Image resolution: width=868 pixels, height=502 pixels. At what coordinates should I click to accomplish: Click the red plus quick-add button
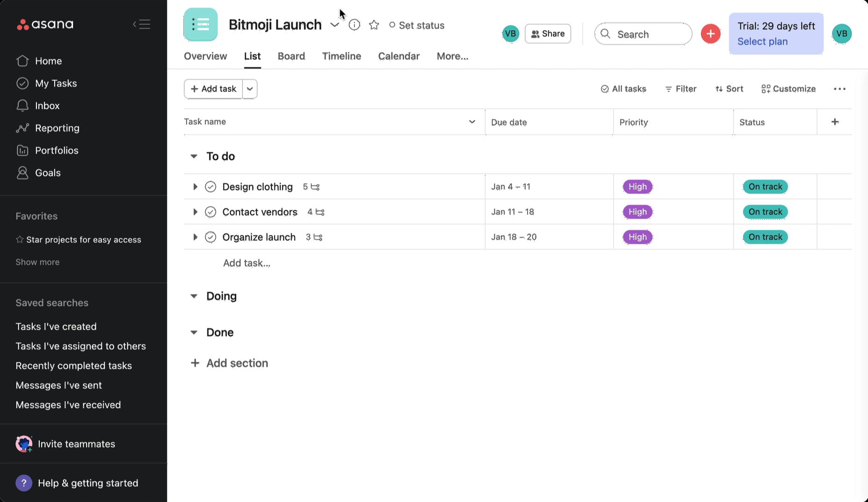710,34
